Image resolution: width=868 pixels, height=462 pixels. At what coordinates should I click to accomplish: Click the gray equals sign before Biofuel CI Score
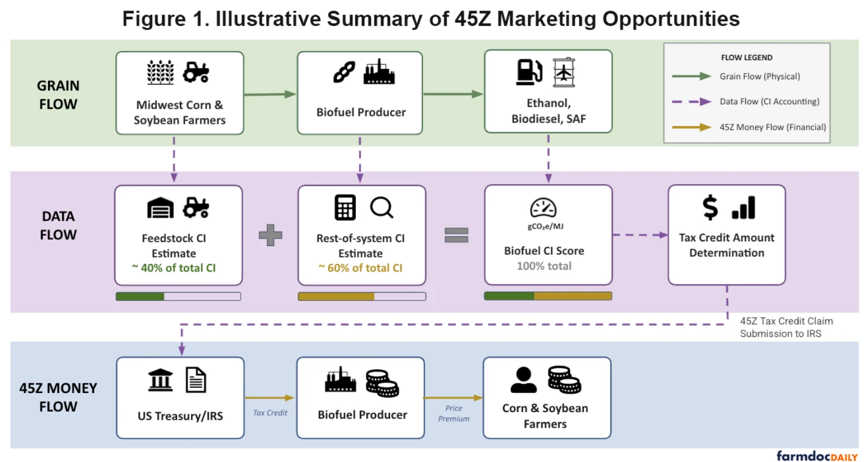coord(456,235)
